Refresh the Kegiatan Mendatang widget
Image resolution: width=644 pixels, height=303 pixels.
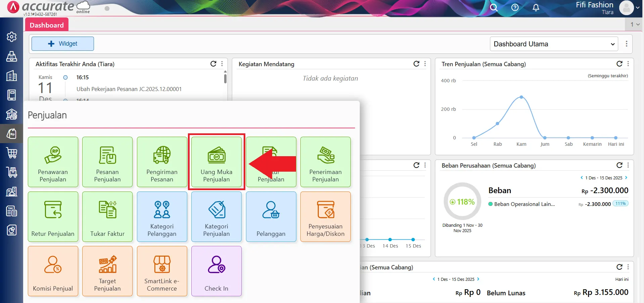tap(416, 64)
